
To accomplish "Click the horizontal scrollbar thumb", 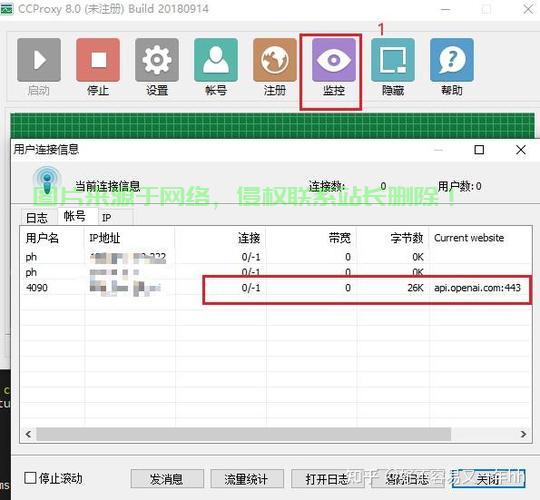I will (243, 434).
